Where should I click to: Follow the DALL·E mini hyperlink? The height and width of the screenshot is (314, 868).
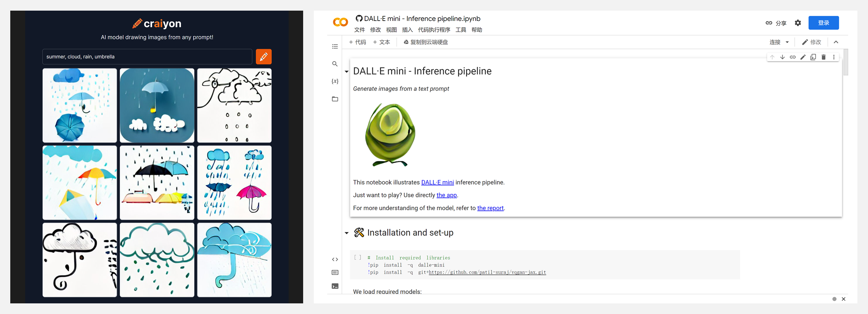click(437, 183)
